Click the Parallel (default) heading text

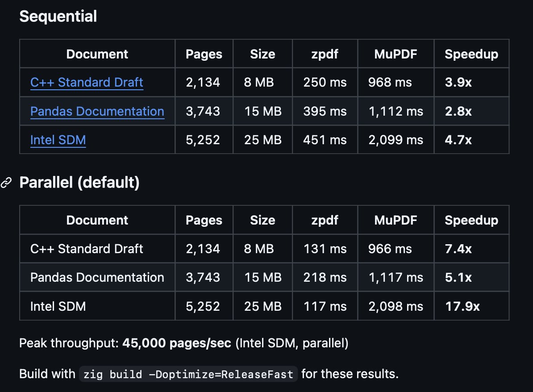click(79, 183)
